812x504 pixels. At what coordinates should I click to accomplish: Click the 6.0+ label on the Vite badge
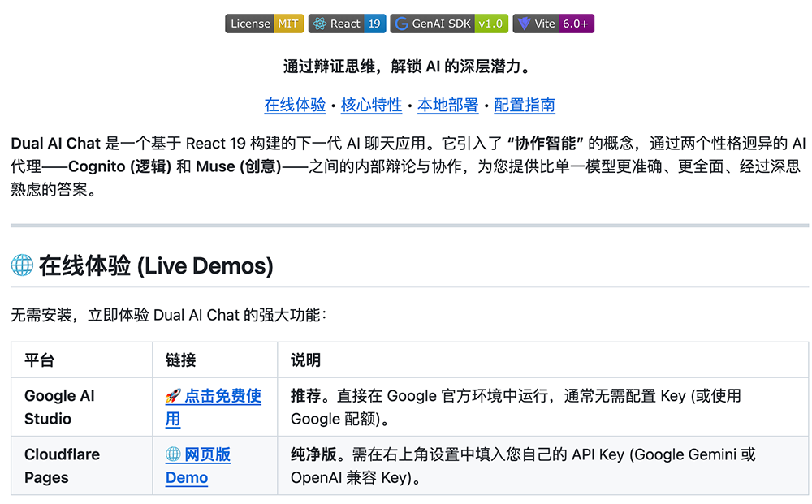tap(574, 24)
